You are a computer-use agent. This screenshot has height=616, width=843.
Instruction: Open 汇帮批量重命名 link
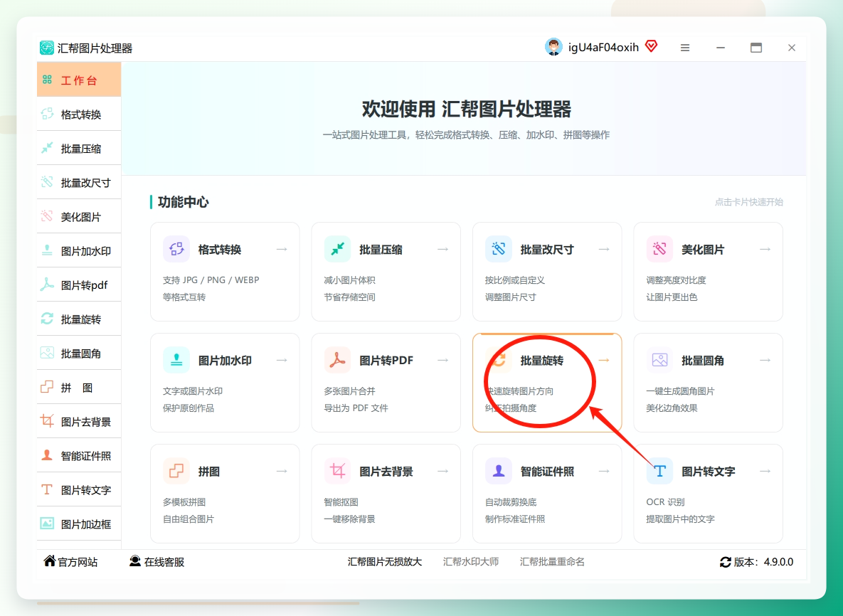[552, 562]
